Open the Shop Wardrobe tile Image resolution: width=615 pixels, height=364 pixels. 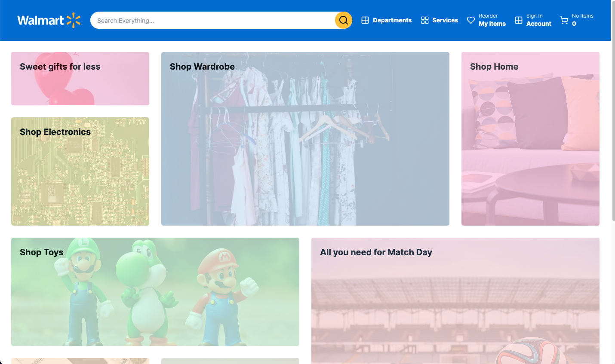(305, 139)
